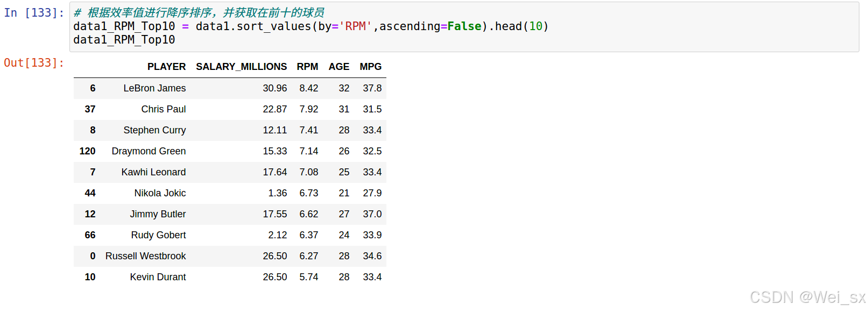Click the MPG column header
The image size is (868, 312).
point(371,67)
